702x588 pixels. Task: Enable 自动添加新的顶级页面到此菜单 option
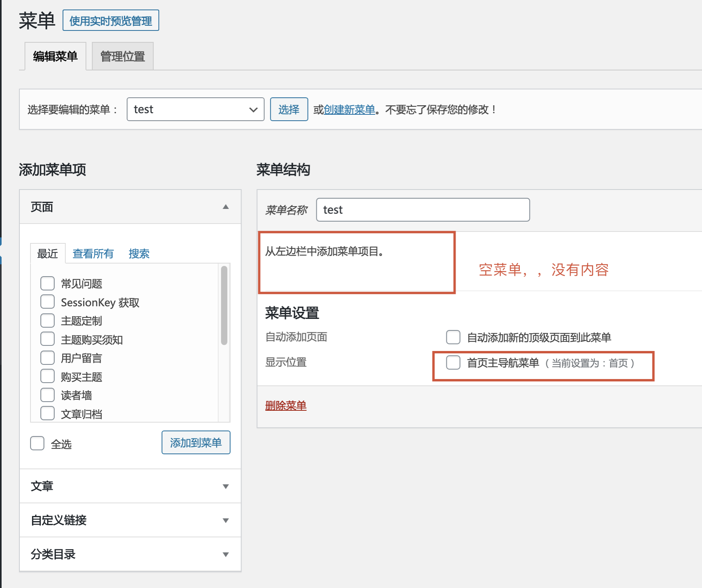[453, 337]
